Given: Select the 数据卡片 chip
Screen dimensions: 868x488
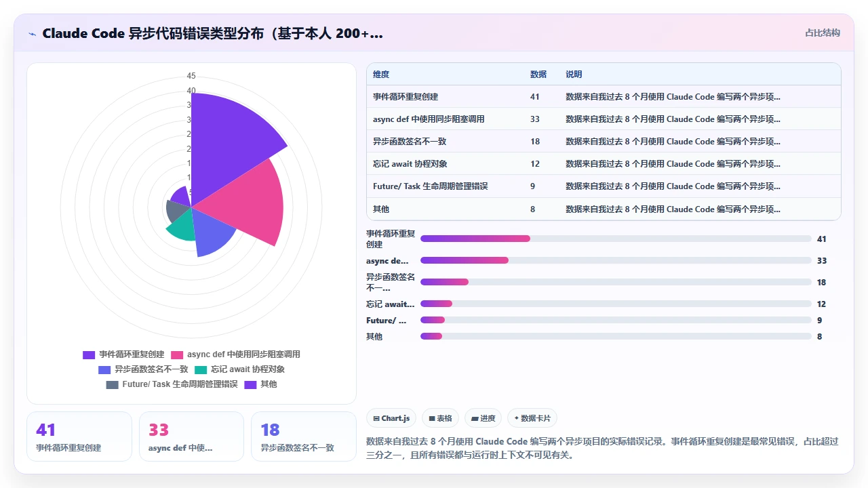Looking at the screenshot, I should [532, 418].
